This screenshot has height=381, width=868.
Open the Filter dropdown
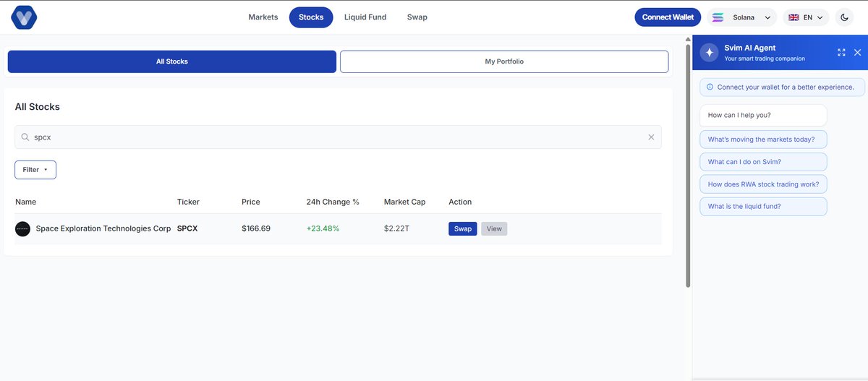click(35, 170)
